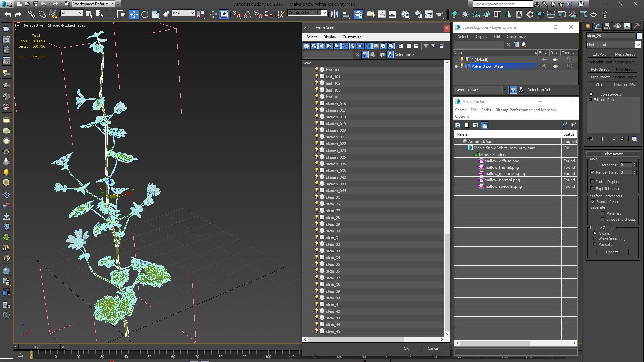Image resolution: width=644 pixels, height=362 pixels.
Task: Open the Mirror tool
Action: [x=334, y=14]
